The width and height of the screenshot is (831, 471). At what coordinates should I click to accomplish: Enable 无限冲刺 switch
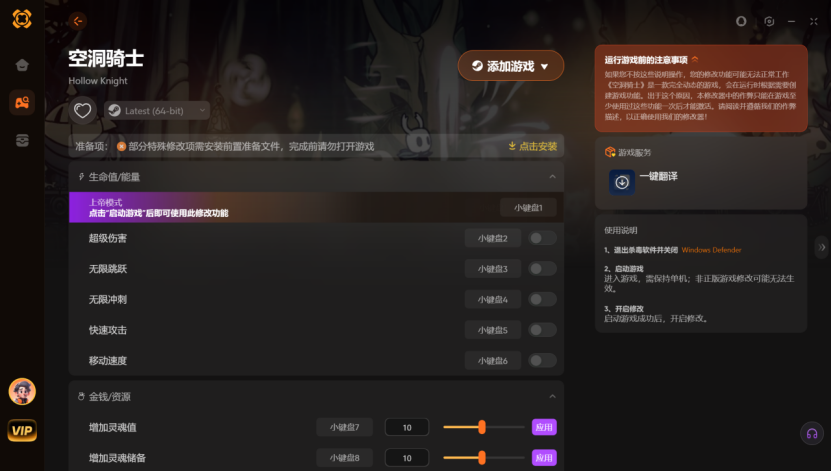tap(542, 299)
